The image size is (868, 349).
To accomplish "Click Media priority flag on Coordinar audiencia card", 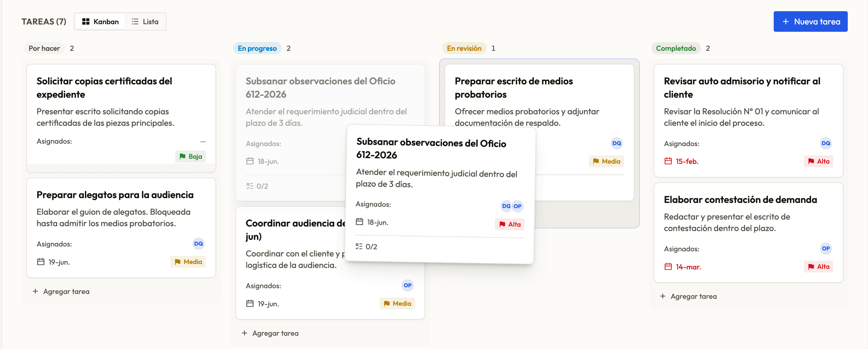I will (397, 303).
